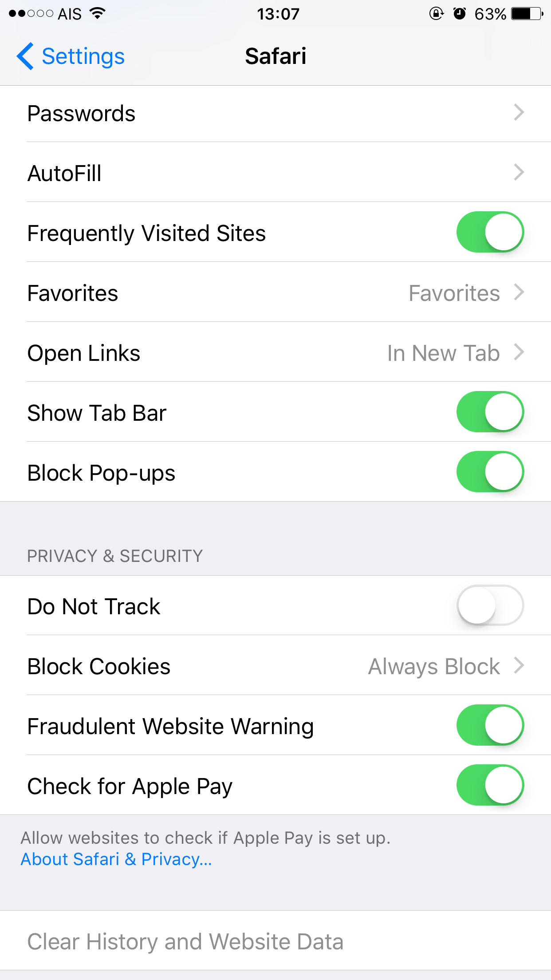The height and width of the screenshot is (980, 551).
Task: Tap the signal strength dots
Action: pos(31,14)
